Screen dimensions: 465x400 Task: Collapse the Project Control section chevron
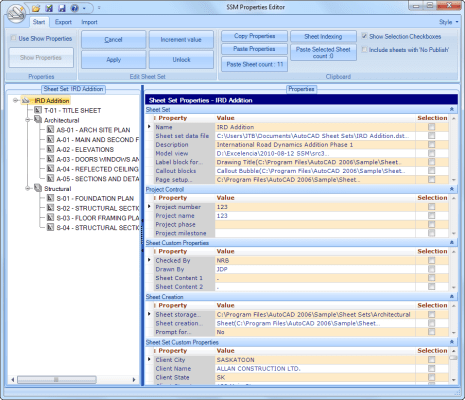tap(452, 189)
